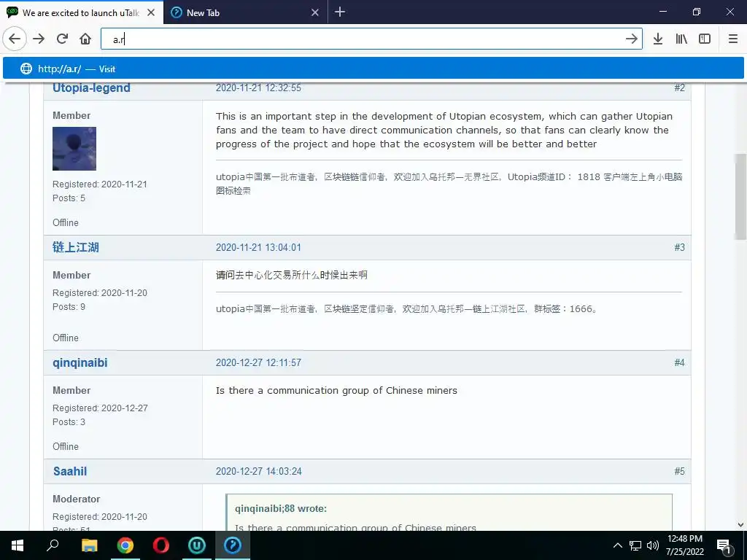Open the hamburger application menu

pyautogui.click(x=733, y=39)
